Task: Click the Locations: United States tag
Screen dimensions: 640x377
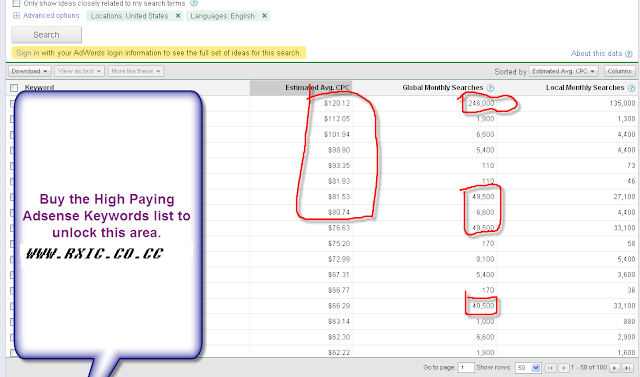Action: pyautogui.click(x=129, y=16)
